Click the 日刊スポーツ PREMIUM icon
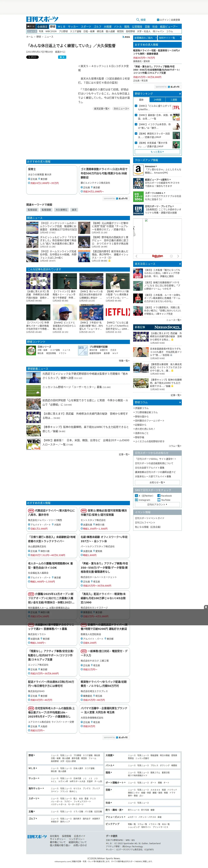Viewport: 208px width, 868px height. [138, 210]
